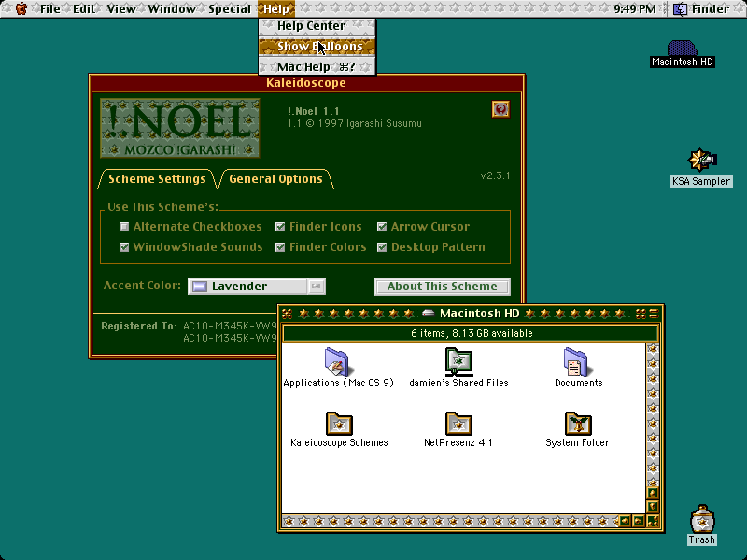Open the Apple menu
The width and height of the screenshot is (747, 560).
pyautogui.click(x=21, y=8)
